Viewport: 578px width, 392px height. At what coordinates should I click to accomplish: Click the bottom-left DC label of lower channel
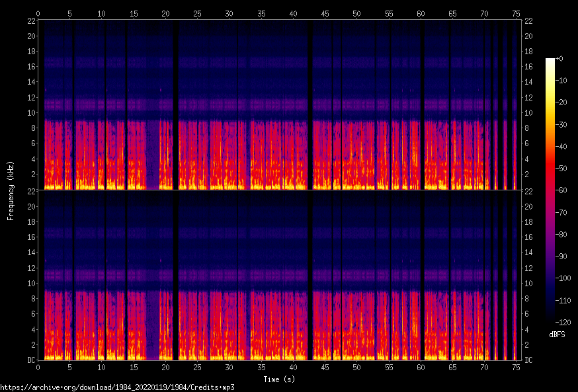click(x=29, y=360)
